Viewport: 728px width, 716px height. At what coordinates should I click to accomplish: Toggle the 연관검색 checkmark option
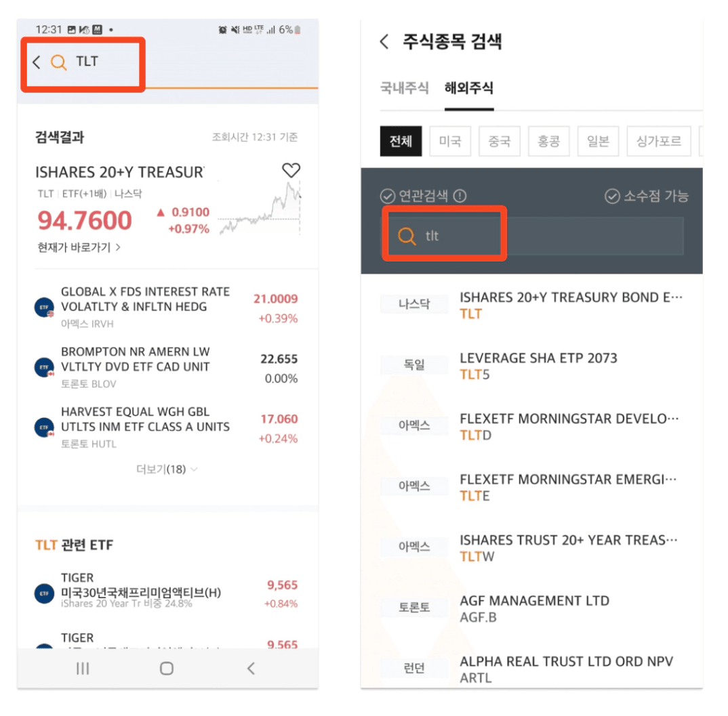(387, 196)
